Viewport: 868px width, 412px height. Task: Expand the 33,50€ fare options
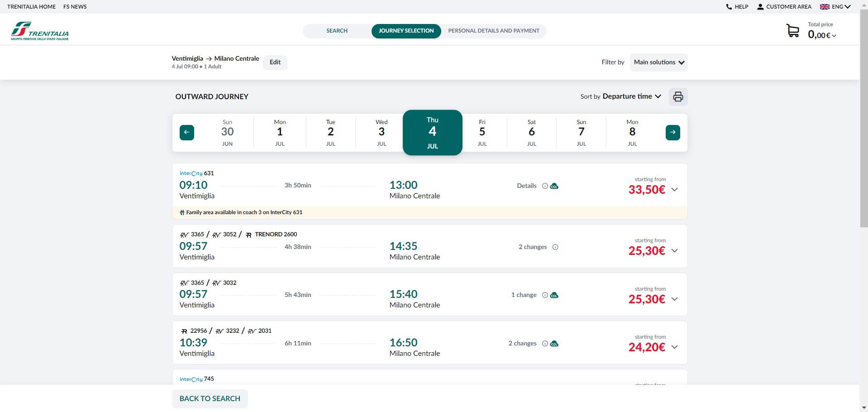pos(674,190)
